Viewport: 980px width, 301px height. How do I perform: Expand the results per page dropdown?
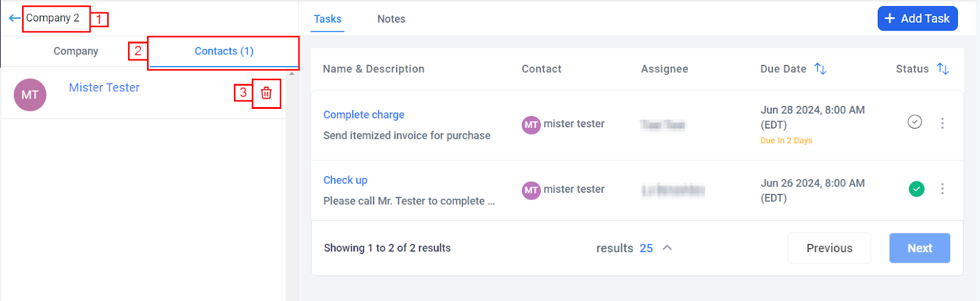click(667, 248)
